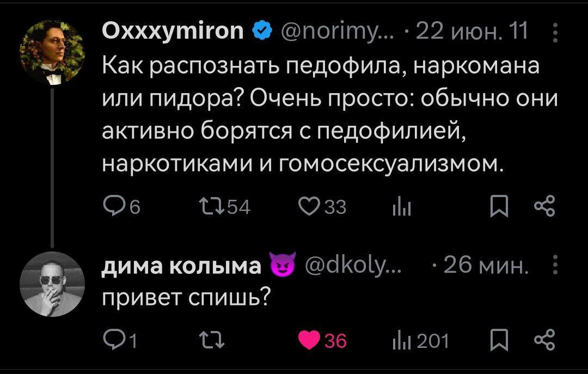View analytics icon on Oxxxymiron's tweet
The image size is (588, 374).
click(x=400, y=207)
